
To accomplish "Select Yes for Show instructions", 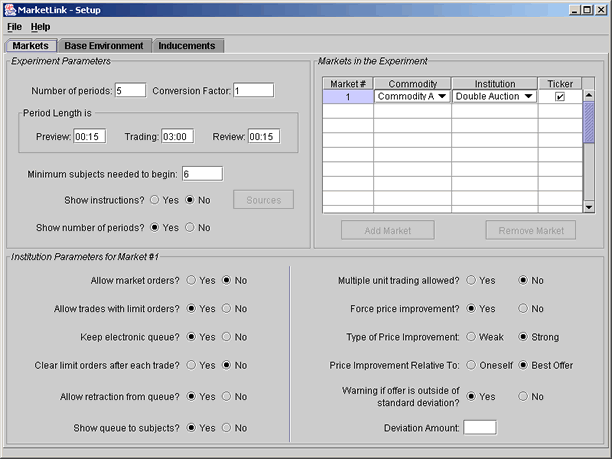I will (155, 200).
